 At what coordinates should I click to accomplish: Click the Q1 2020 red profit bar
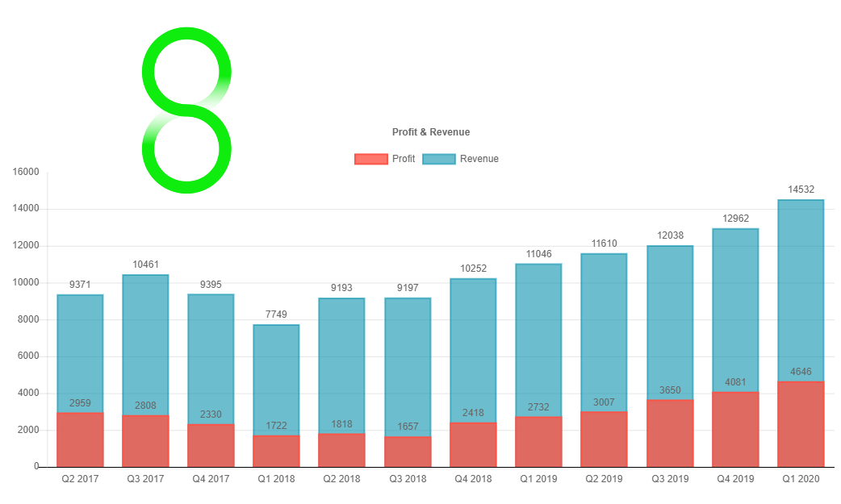click(801, 424)
